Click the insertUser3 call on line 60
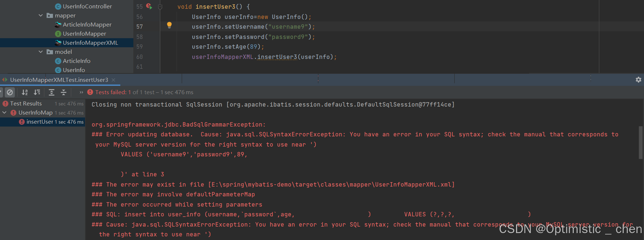 coord(277,57)
